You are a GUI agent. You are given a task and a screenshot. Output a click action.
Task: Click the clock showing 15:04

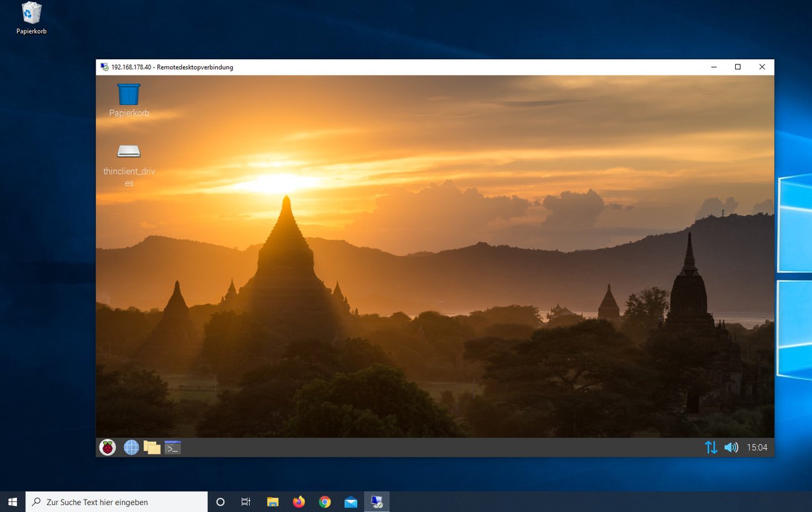757,447
